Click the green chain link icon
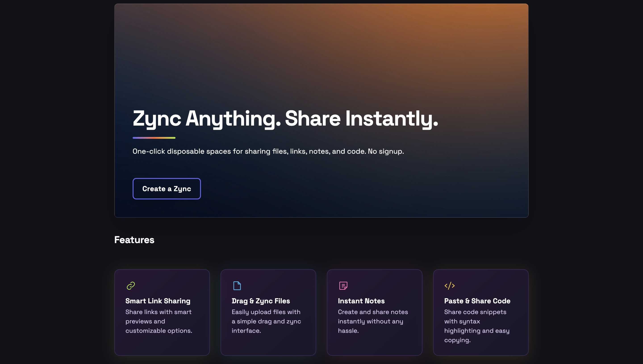Screen dimensions: 643x364 (131, 285)
